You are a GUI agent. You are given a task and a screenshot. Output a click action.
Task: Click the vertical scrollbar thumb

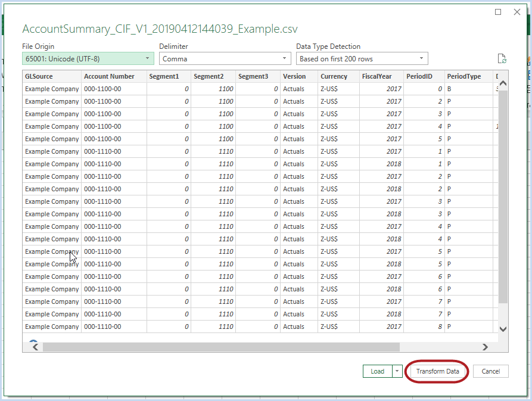pos(503,197)
